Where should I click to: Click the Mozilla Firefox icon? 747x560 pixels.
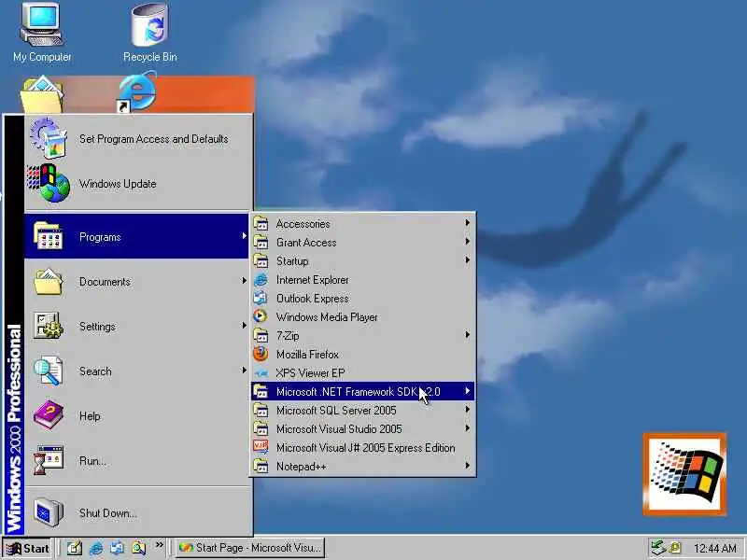[x=261, y=354]
